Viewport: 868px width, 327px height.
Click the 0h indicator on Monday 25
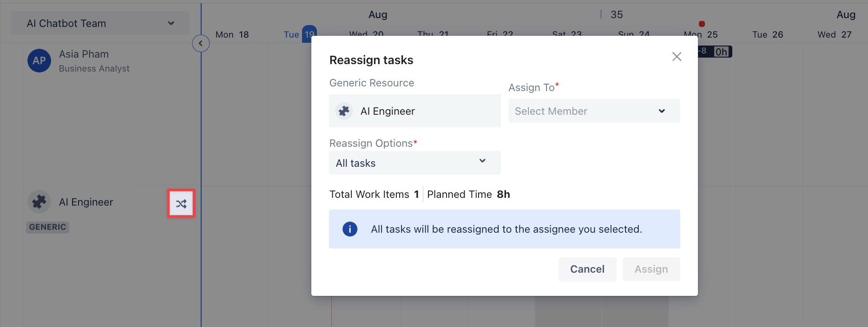721,52
